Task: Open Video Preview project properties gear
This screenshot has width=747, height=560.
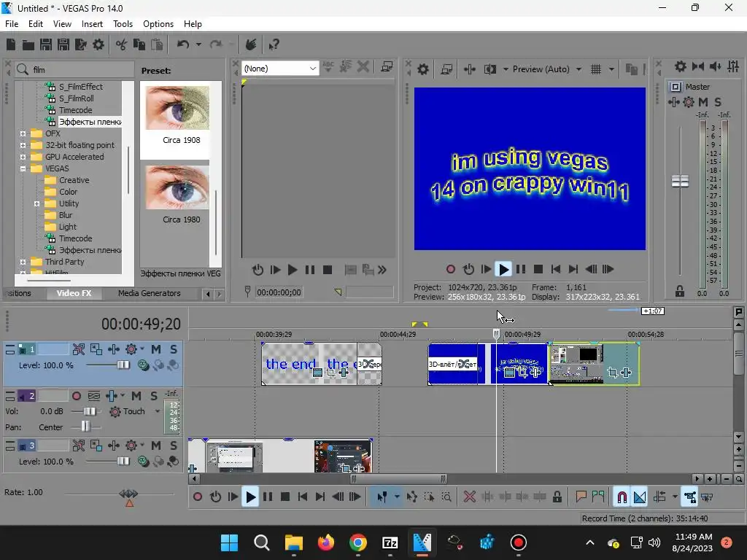Action: pyautogui.click(x=422, y=69)
